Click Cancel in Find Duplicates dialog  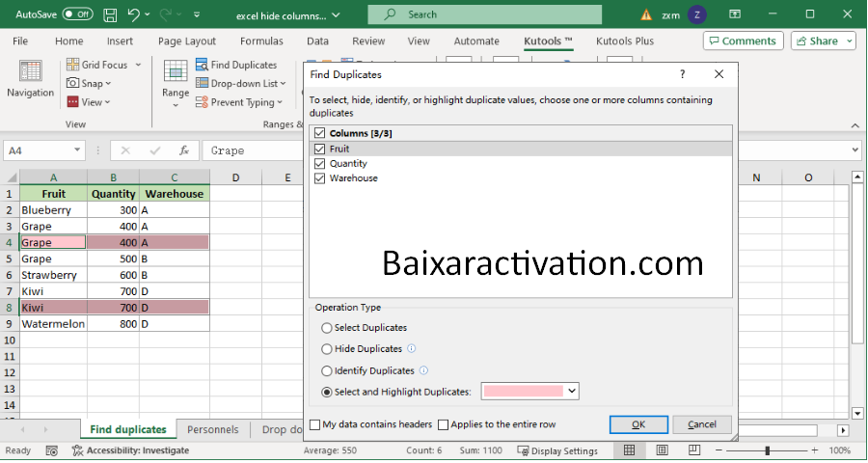coord(702,424)
